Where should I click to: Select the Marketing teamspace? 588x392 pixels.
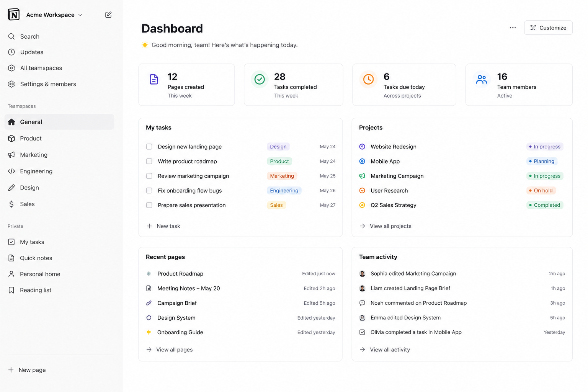[59, 155]
